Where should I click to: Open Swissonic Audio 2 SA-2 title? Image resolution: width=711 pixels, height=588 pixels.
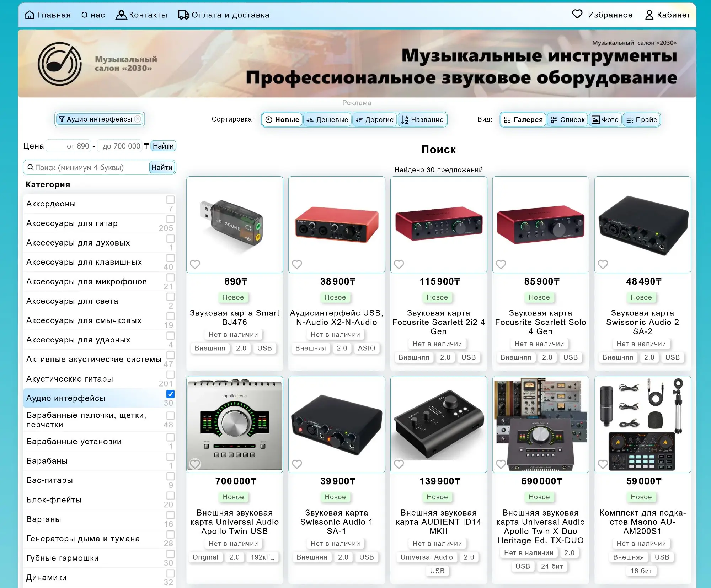point(642,322)
